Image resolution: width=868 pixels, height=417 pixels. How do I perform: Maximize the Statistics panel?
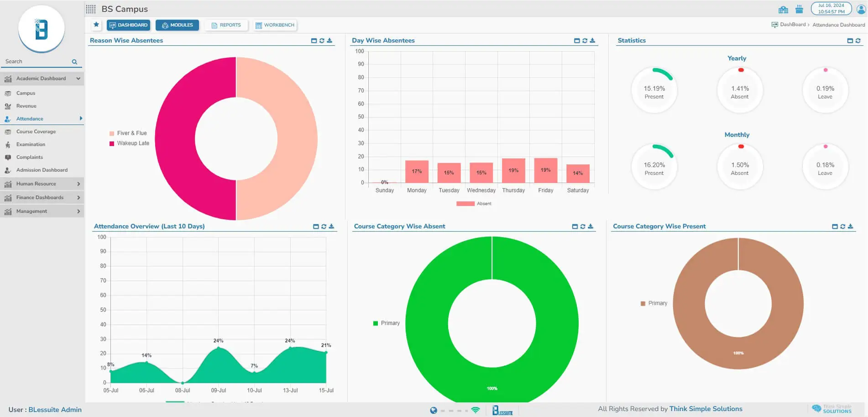[850, 41]
